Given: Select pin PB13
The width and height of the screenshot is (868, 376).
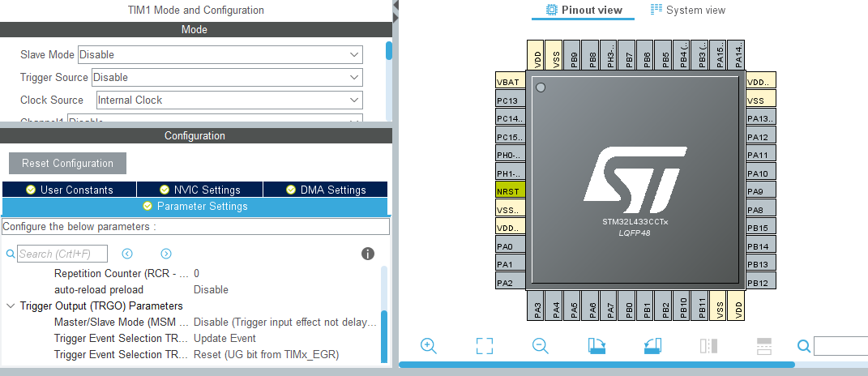Looking at the screenshot, I should coord(760,264).
